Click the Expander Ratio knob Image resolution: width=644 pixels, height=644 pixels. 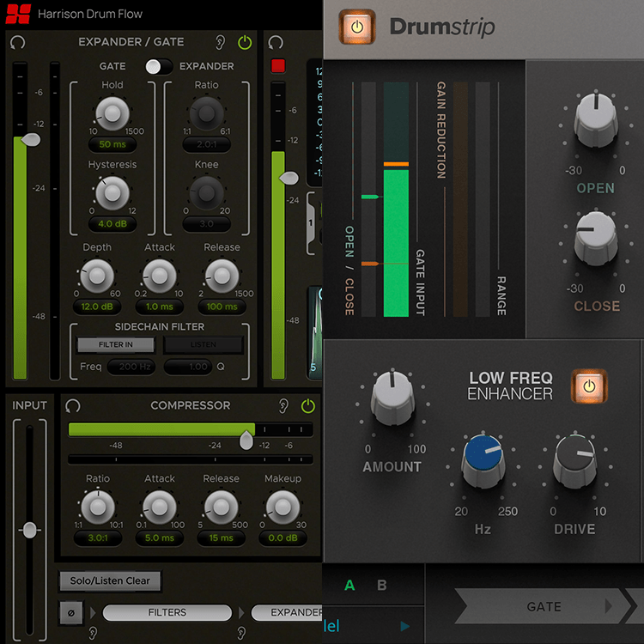(207, 113)
